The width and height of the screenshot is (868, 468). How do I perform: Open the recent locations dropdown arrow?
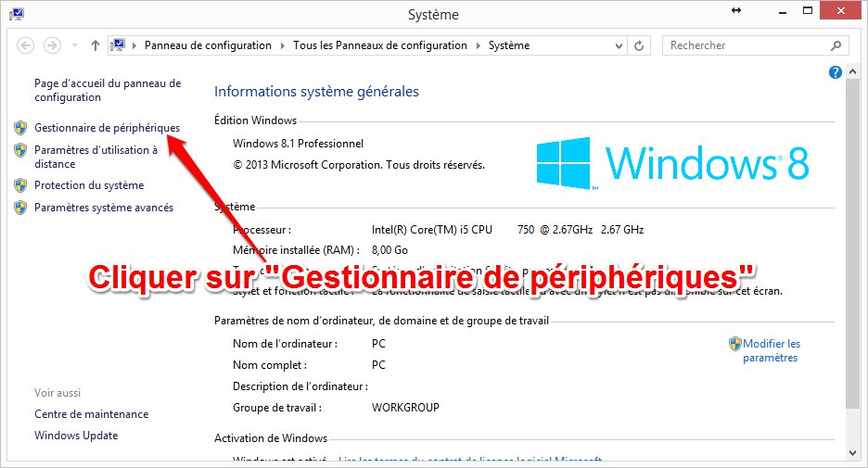point(74,45)
